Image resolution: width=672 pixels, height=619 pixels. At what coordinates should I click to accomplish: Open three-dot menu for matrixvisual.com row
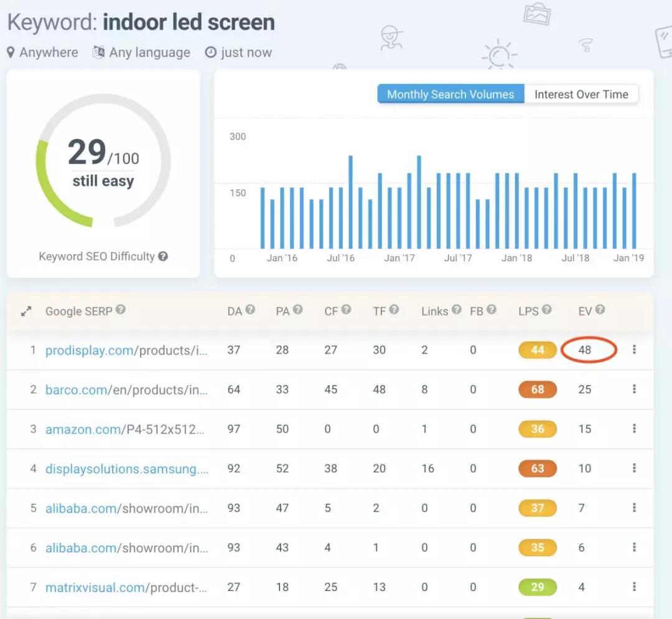pyautogui.click(x=634, y=587)
